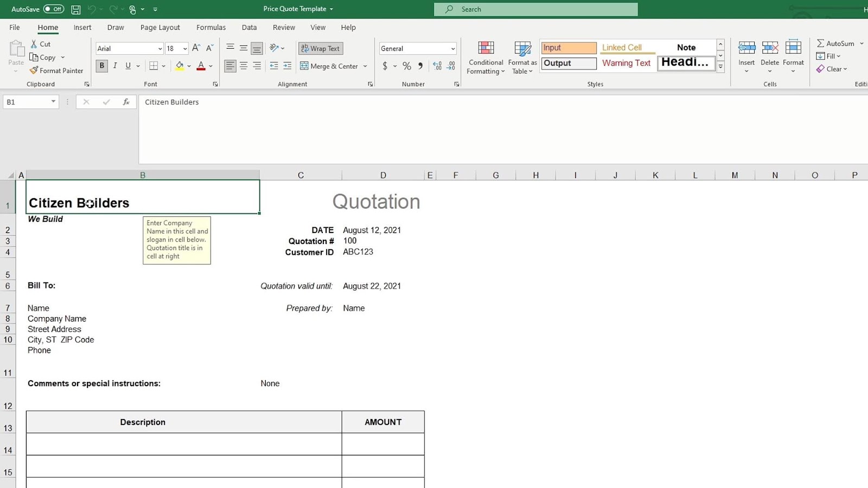Open the Format cells menu icon

tap(793, 48)
